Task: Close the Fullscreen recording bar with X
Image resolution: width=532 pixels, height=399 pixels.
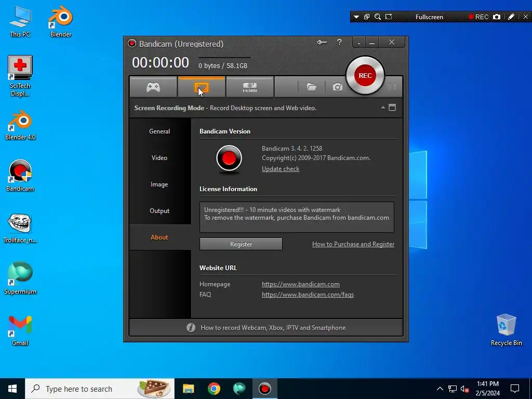Action: coord(526,17)
